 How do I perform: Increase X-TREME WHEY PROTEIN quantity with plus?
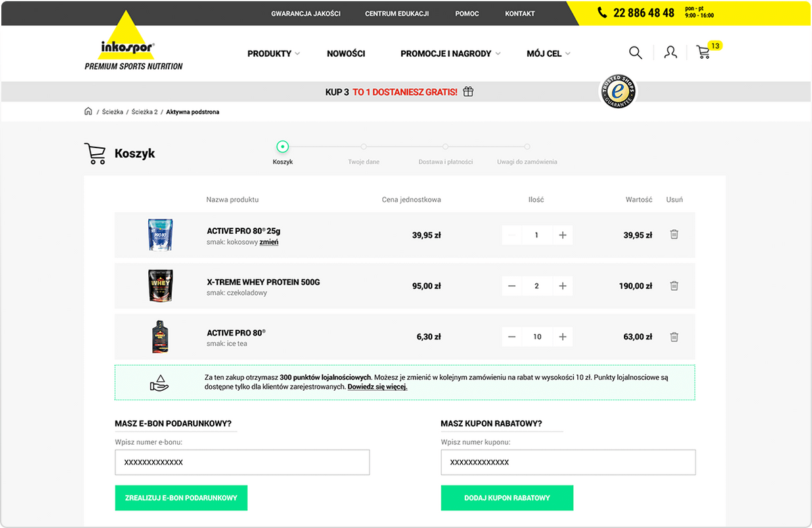click(x=562, y=286)
